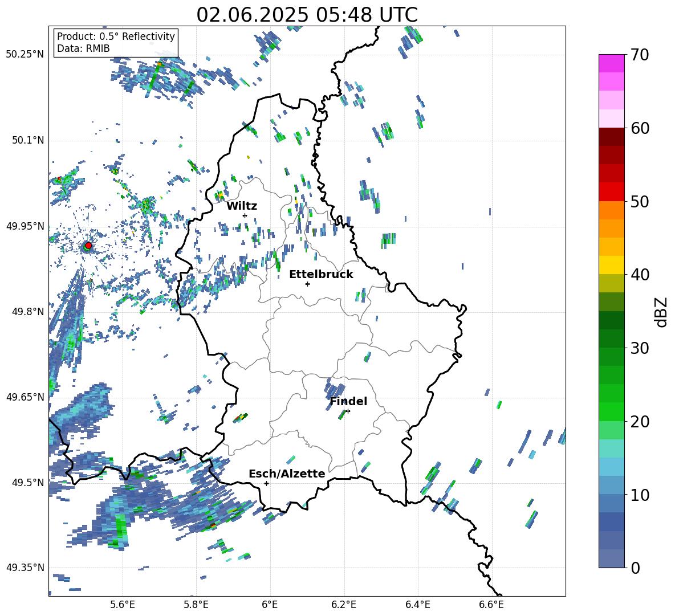Click the 49.8°N latitude tick label
Viewport: 675px width, 616px height.
(27, 312)
